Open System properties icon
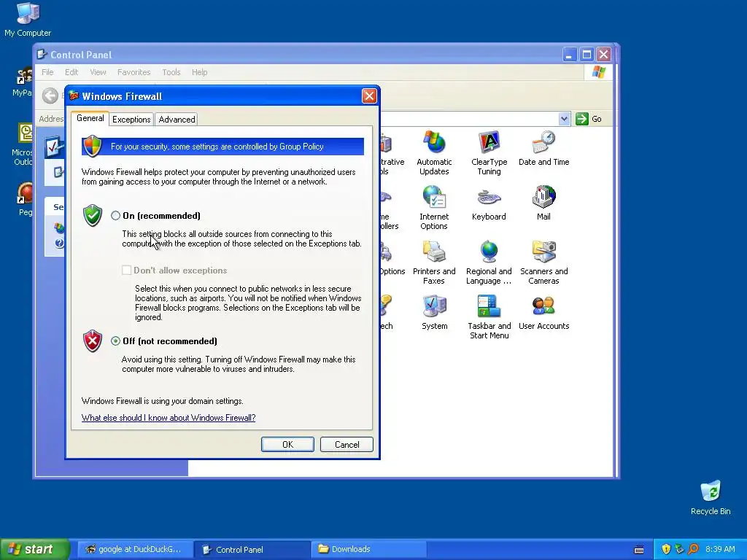Image resolution: width=747 pixels, height=560 pixels. click(434, 312)
